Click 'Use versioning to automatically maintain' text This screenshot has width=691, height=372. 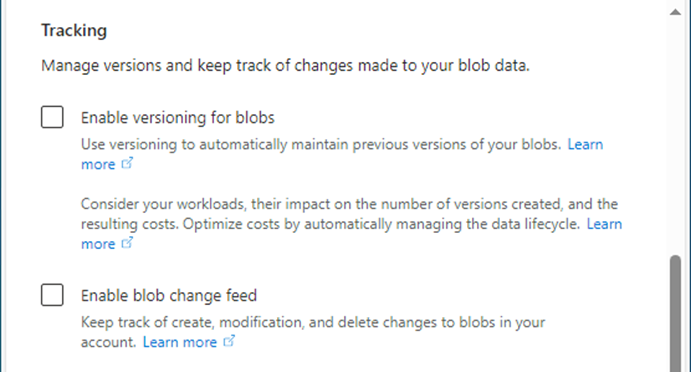[321, 144]
